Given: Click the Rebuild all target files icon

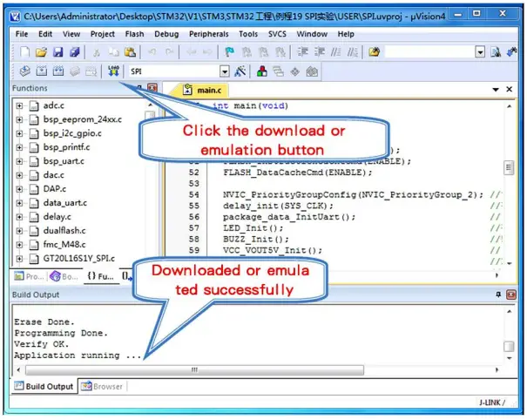Looking at the screenshot, I should 58,71.
